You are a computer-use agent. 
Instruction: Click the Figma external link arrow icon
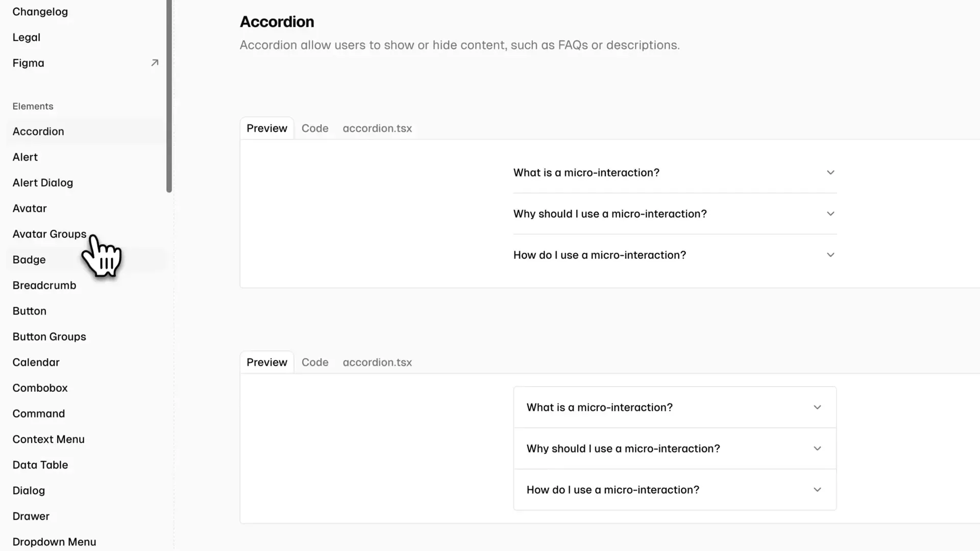click(x=155, y=63)
